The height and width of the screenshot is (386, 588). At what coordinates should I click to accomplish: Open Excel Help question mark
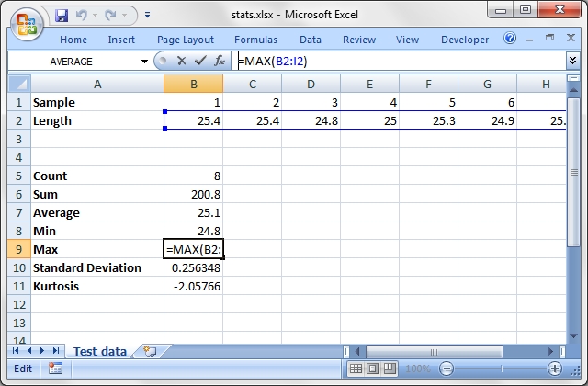(x=510, y=39)
